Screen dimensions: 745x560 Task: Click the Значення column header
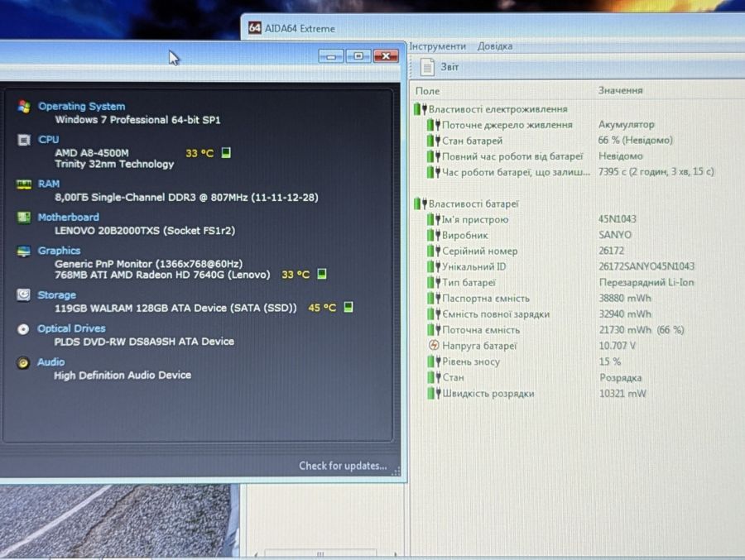click(620, 90)
